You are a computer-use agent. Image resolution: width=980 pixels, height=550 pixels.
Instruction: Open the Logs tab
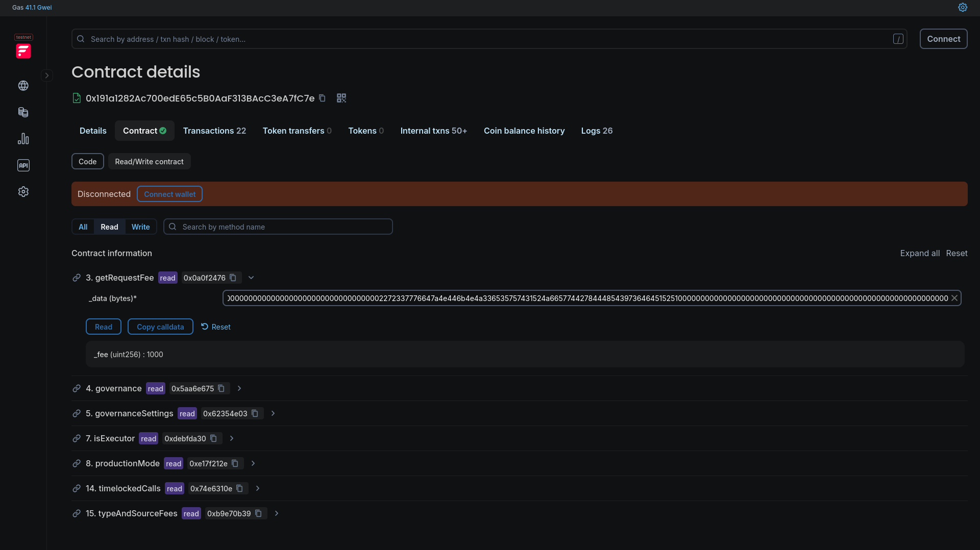point(597,131)
